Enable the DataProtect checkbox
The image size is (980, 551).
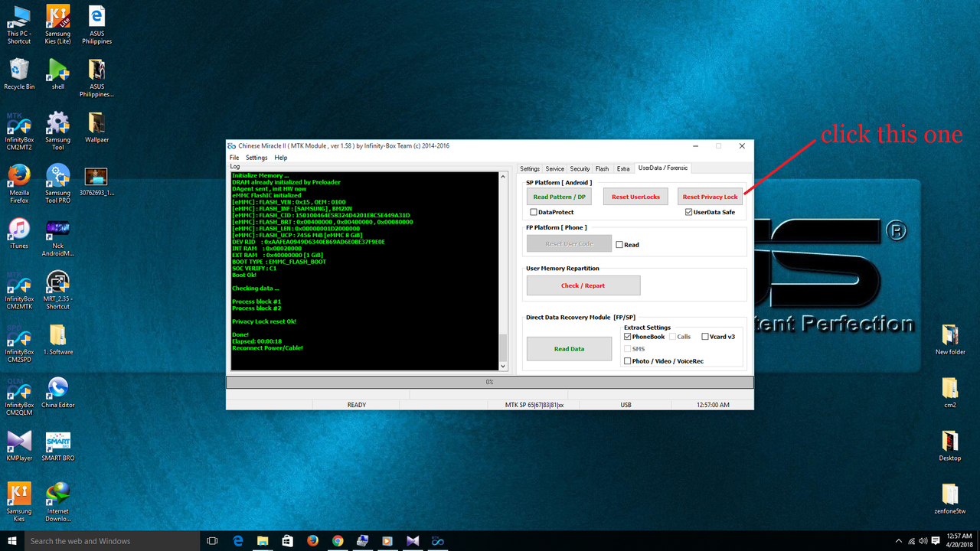pyautogui.click(x=534, y=212)
